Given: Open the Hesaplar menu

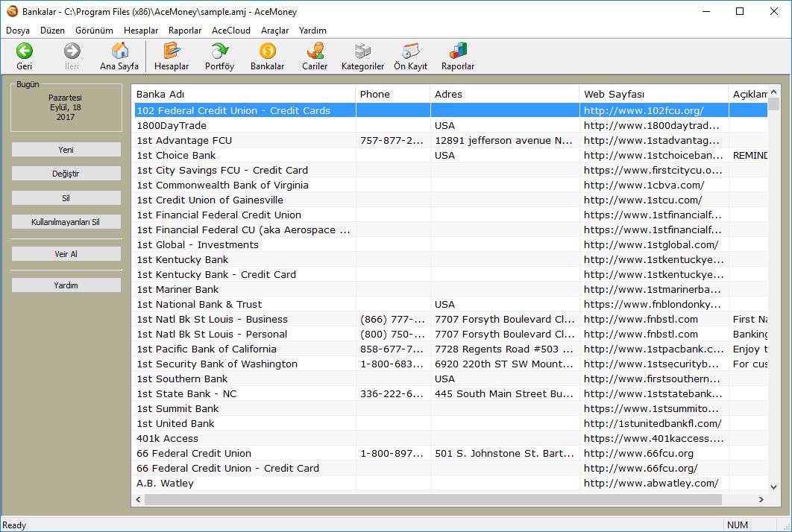Looking at the screenshot, I should tap(141, 31).
